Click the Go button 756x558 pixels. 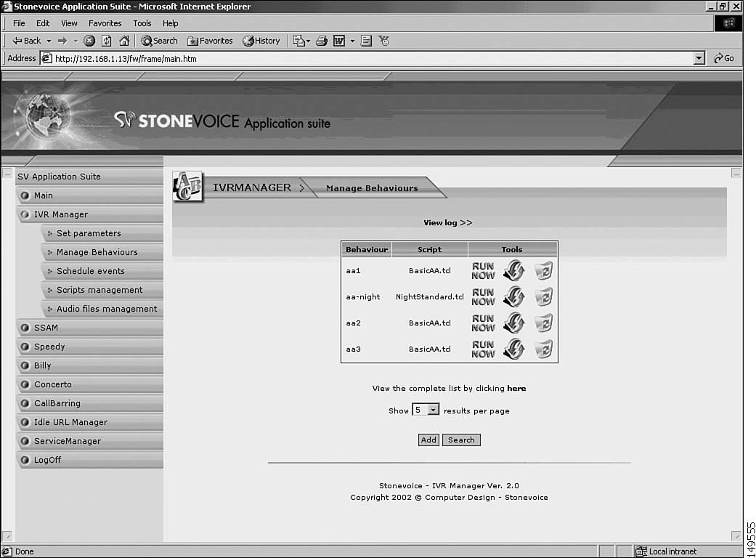724,58
